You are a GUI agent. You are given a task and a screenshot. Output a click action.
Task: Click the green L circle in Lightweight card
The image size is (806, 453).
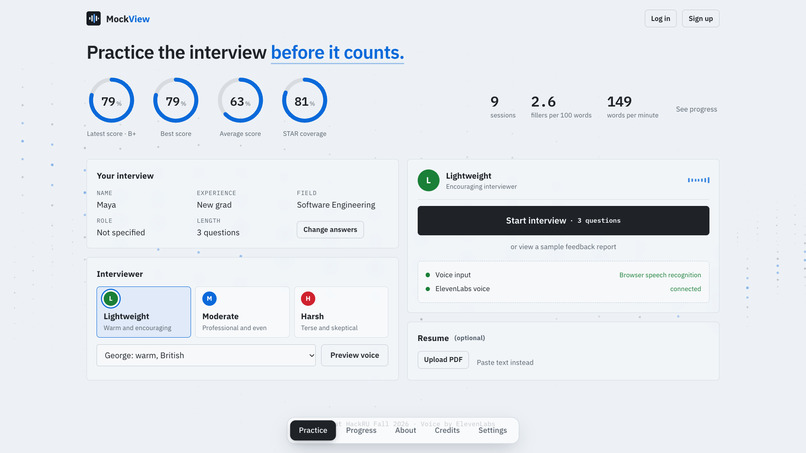coord(111,298)
